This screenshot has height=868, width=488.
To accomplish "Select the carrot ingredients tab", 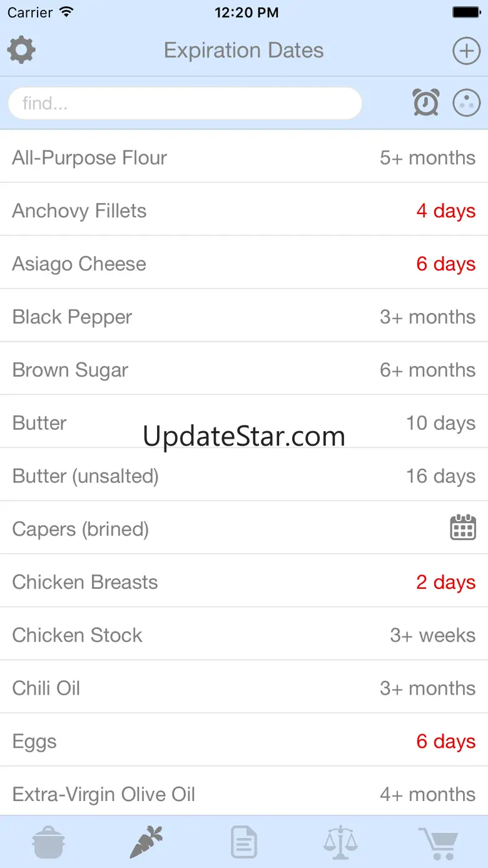I will (x=146, y=842).
